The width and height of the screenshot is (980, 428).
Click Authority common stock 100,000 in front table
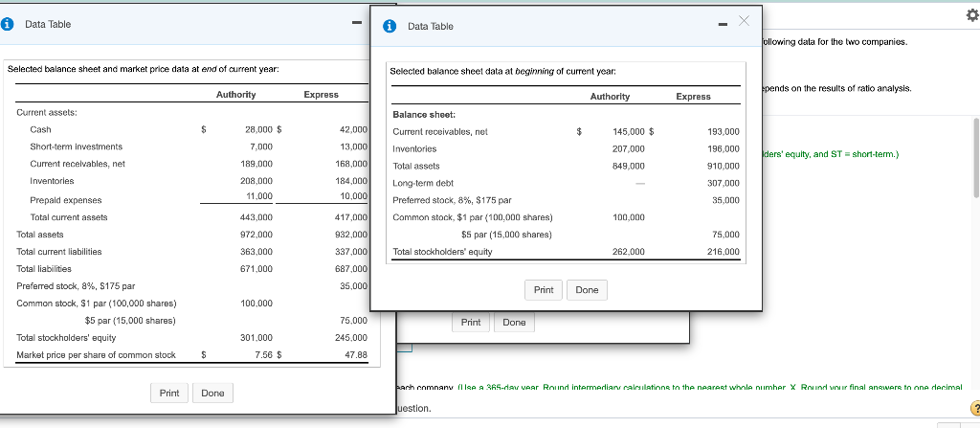628,217
